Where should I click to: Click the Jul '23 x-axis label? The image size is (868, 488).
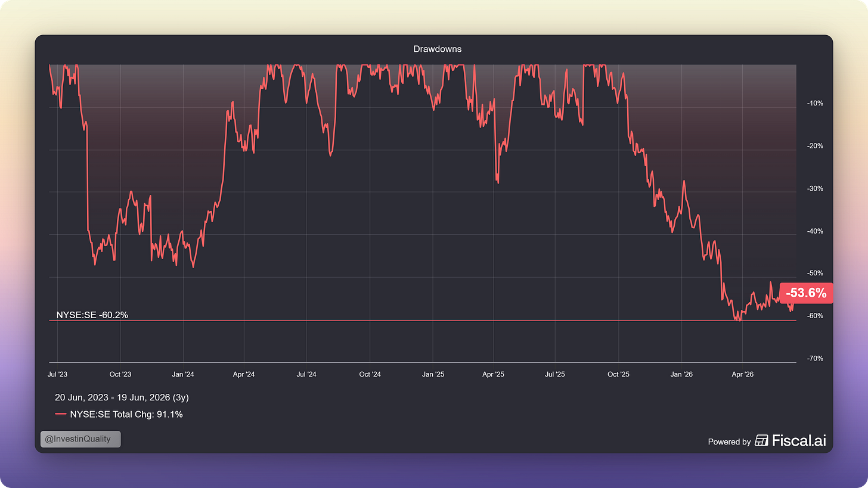coord(57,374)
